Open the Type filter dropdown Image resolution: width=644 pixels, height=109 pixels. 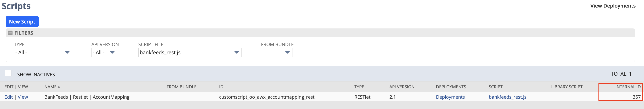(x=43, y=52)
